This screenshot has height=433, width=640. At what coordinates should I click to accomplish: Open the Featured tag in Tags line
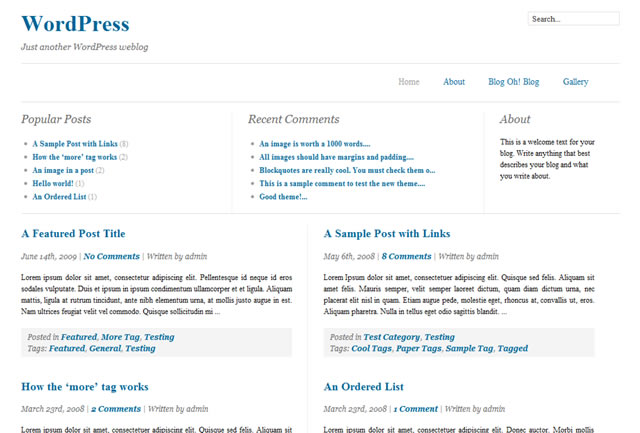click(67, 349)
